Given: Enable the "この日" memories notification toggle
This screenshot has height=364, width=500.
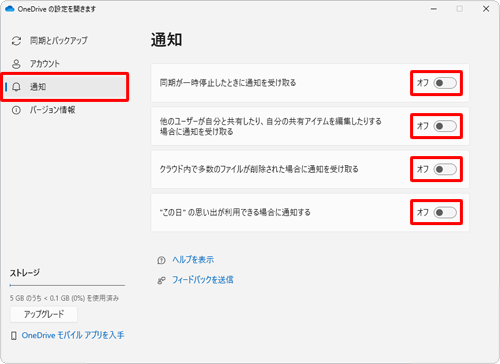Looking at the screenshot, I should tap(445, 212).
